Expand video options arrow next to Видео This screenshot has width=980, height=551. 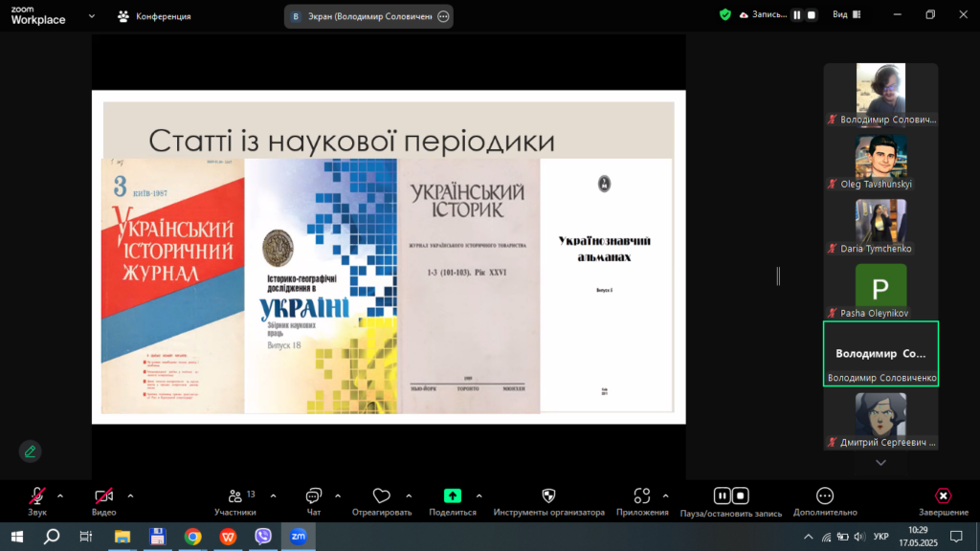pyautogui.click(x=130, y=496)
